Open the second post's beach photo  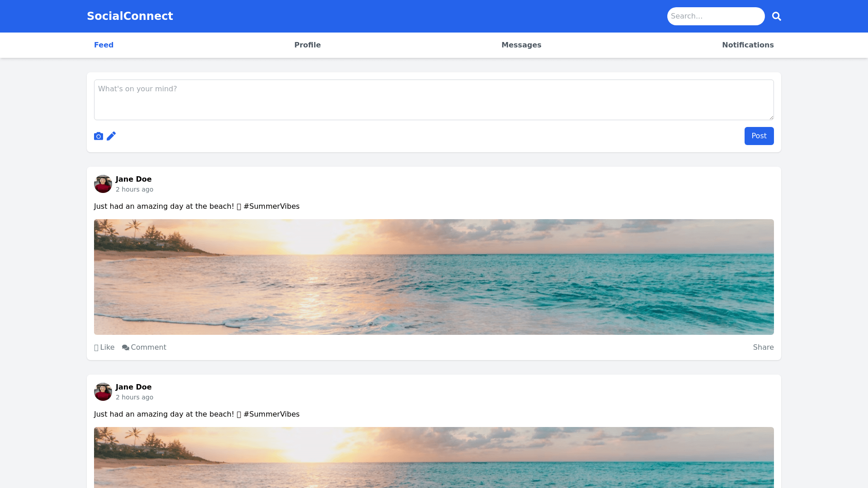click(x=434, y=457)
